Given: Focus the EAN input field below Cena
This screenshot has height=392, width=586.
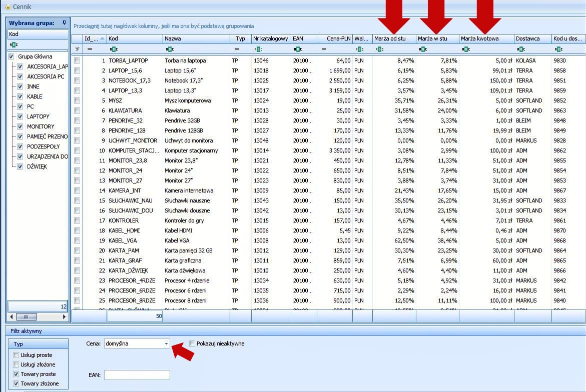Looking at the screenshot, I should [x=137, y=375].
